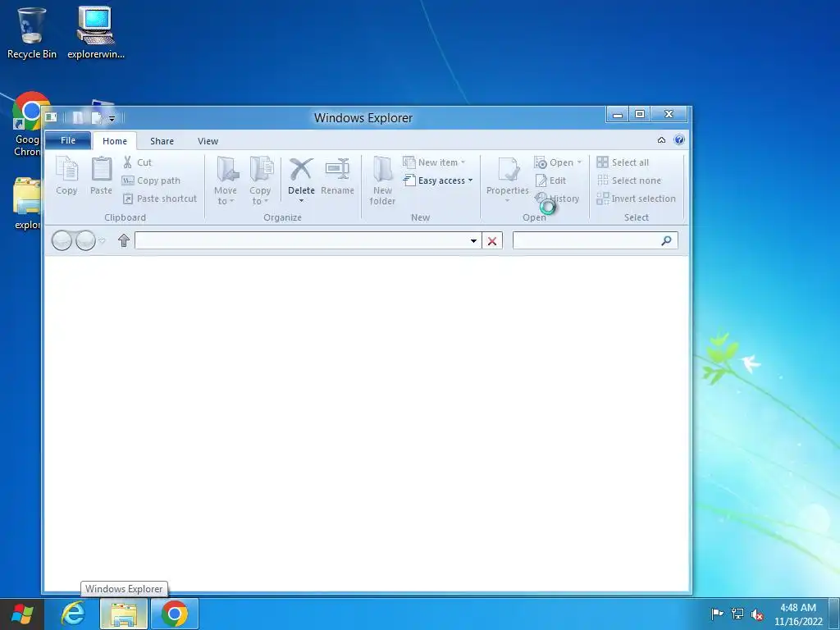Image resolution: width=840 pixels, height=630 pixels.
Task: Click the Edit command in Open group
Action: pos(550,180)
